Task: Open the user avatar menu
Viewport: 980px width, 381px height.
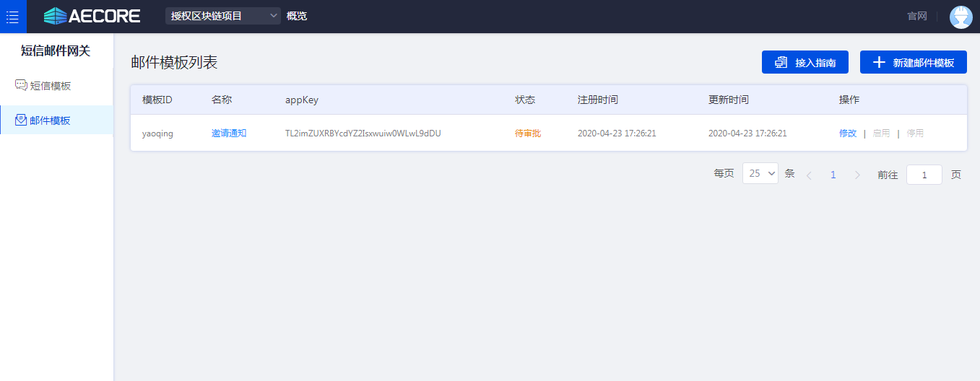Action: tap(961, 17)
